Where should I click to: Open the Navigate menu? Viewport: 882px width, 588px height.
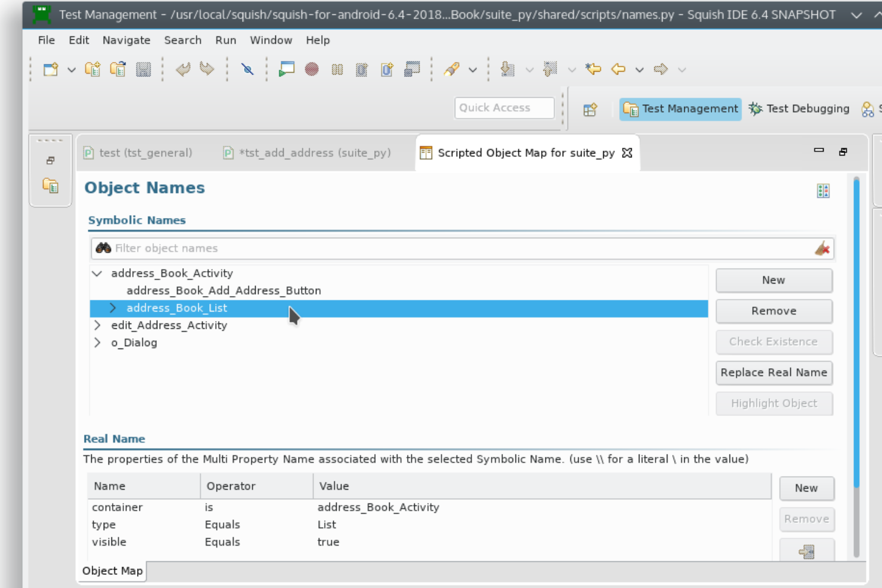(x=126, y=40)
